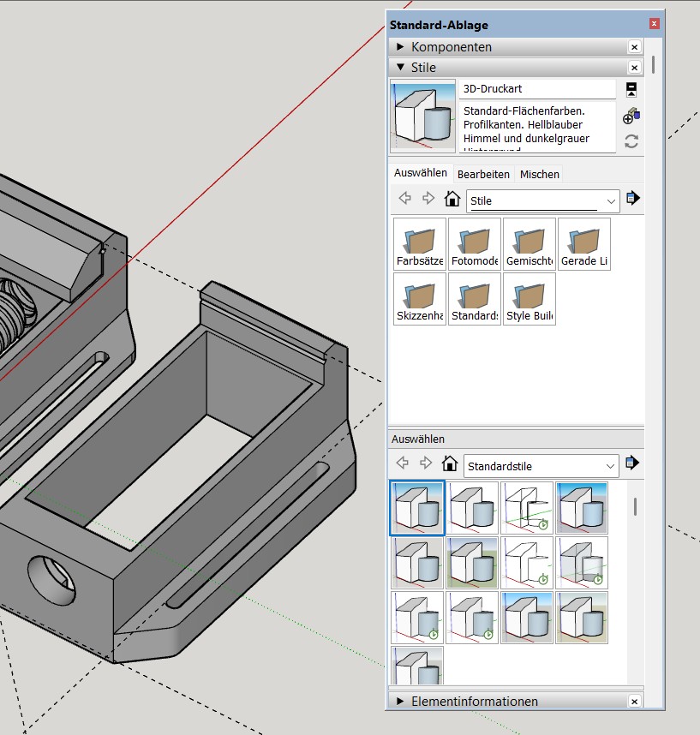Viewport: 700px width, 735px height.
Task: Click the create new style icon
Action: click(x=631, y=114)
